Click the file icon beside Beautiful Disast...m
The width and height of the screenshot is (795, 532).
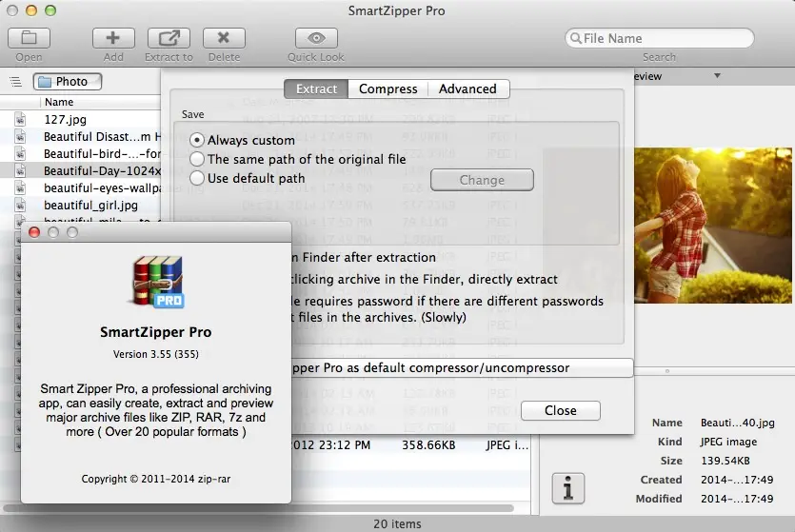(20, 137)
